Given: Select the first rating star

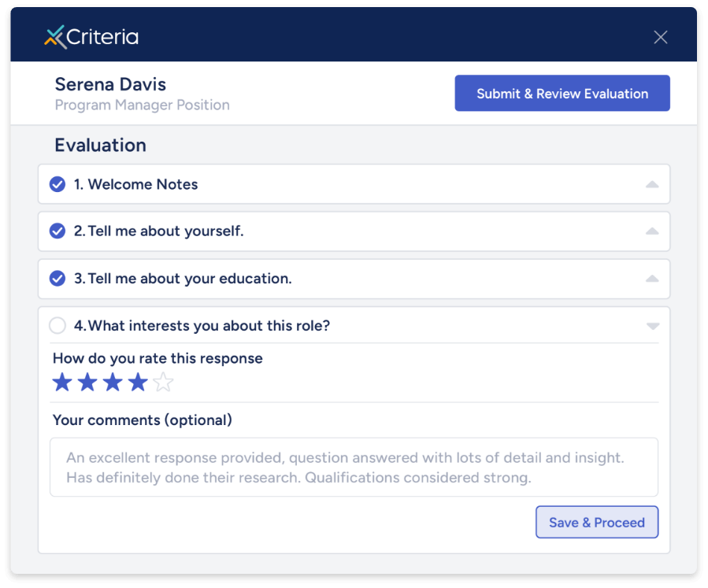Looking at the screenshot, I should pos(61,382).
